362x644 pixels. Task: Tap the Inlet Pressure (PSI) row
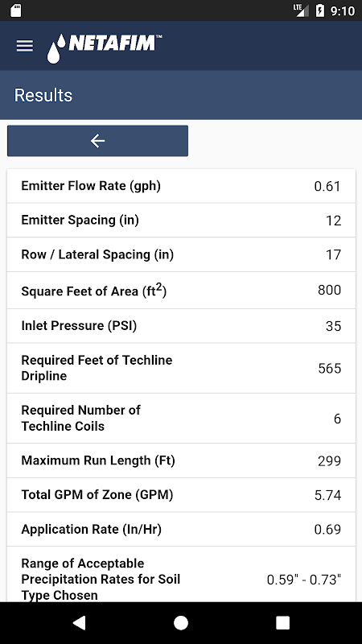tap(181, 326)
